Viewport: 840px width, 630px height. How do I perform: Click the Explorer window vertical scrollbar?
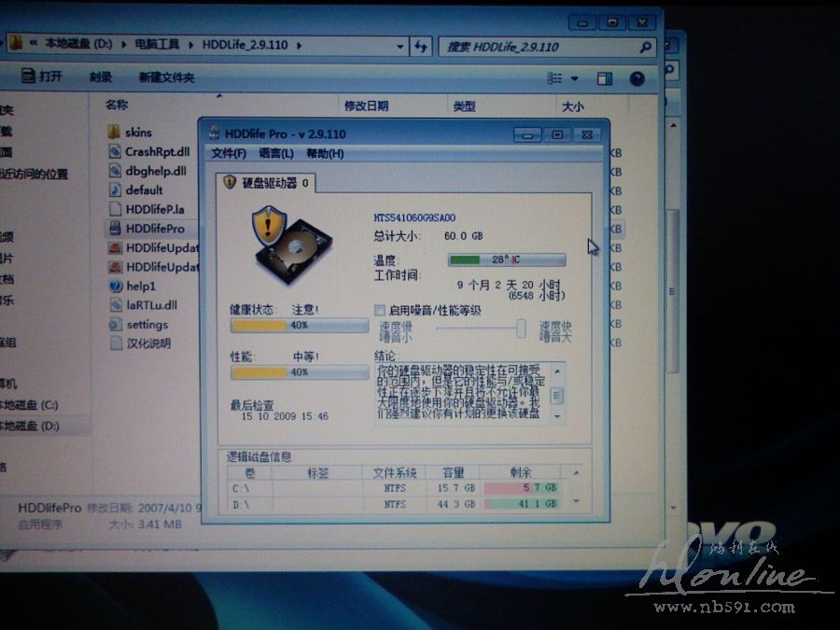pos(673,291)
